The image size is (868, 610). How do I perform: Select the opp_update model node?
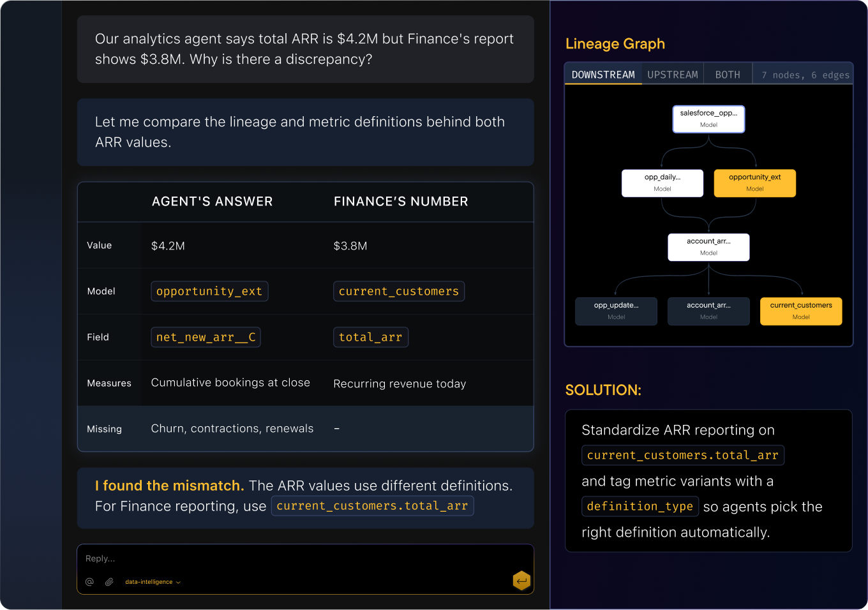tap(616, 311)
